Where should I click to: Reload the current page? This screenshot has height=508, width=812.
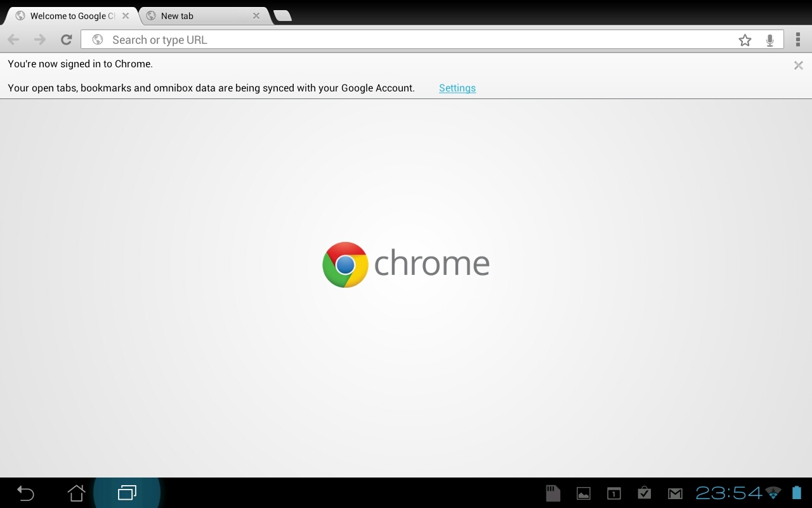pos(66,40)
